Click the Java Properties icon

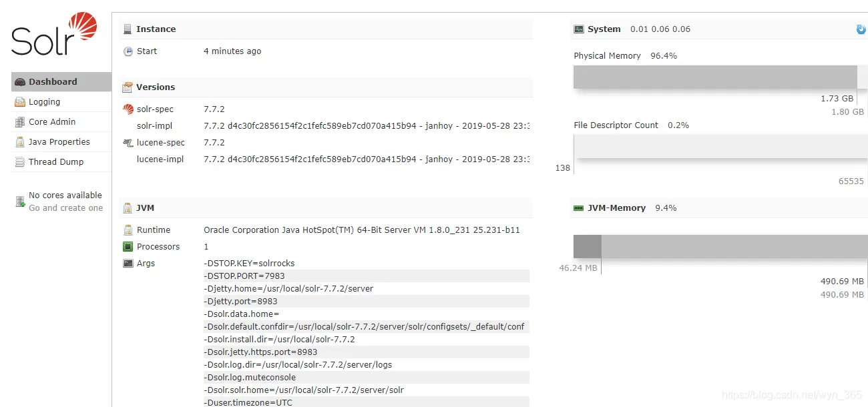pos(20,142)
